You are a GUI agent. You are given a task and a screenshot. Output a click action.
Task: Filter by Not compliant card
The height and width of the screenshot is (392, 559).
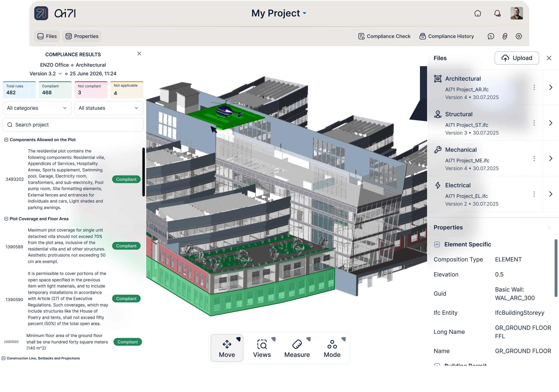pos(91,90)
